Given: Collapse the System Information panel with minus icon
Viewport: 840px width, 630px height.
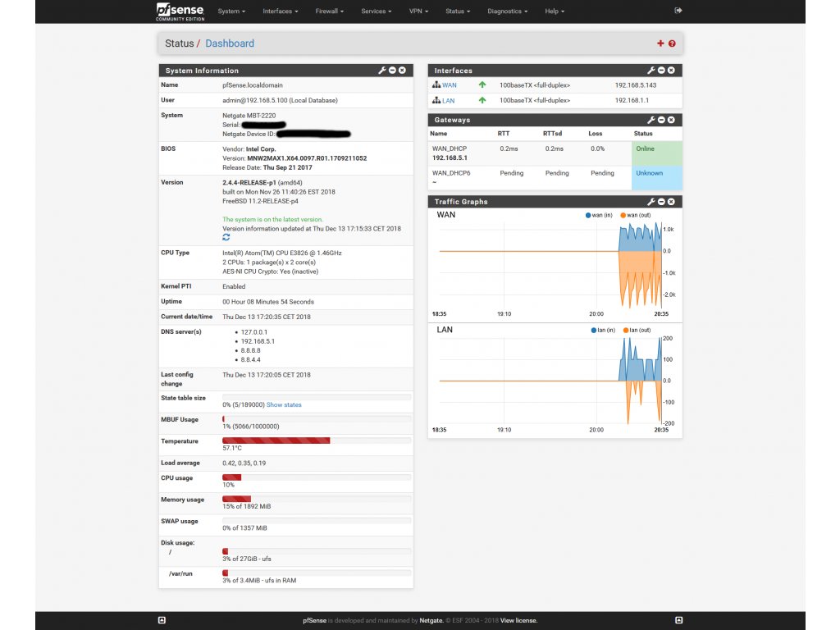Looking at the screenshot, I should [392, 71].
